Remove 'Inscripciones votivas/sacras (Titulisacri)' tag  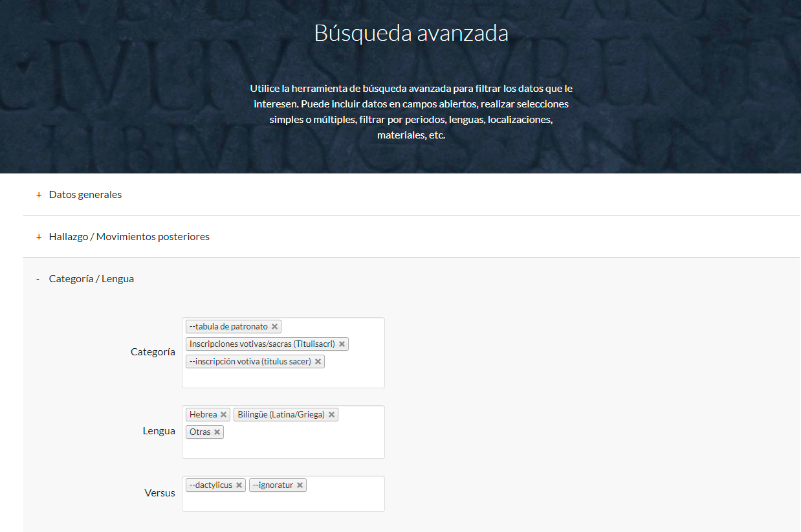pos(342,344)
